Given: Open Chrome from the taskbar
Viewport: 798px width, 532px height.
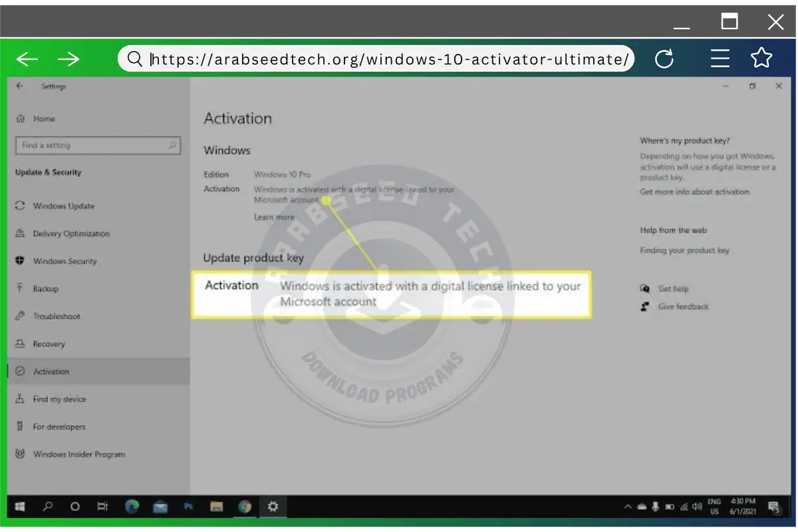Looking at the screenshot, I should click(x=245, y=507).
